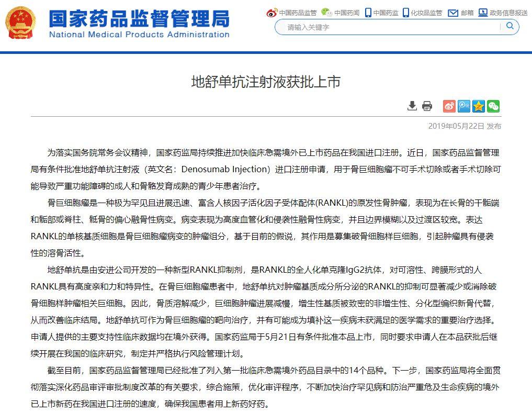Open the 中国药闻 WeChat link
The width and height of the screenshot is (532, 413).
coord(346,13)
